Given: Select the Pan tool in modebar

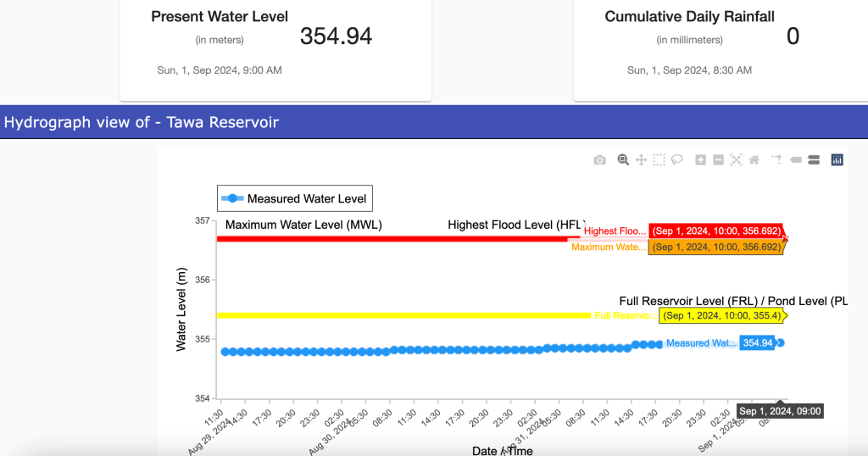Looking at the screenshot, I should tap(642, 159).
